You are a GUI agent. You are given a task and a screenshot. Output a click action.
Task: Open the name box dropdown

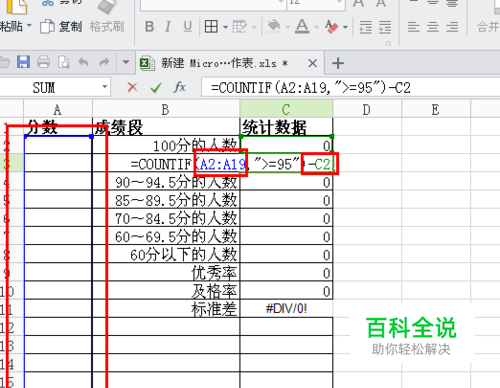(x=105, y=87)
